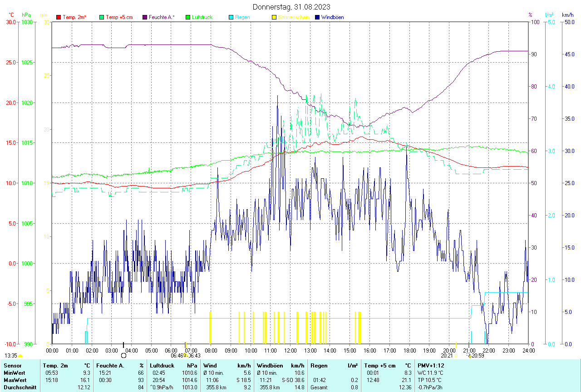Click the minimum pressure value 1010.6
The width and height of the screenshot is (581, 392).
coord(189,373)
